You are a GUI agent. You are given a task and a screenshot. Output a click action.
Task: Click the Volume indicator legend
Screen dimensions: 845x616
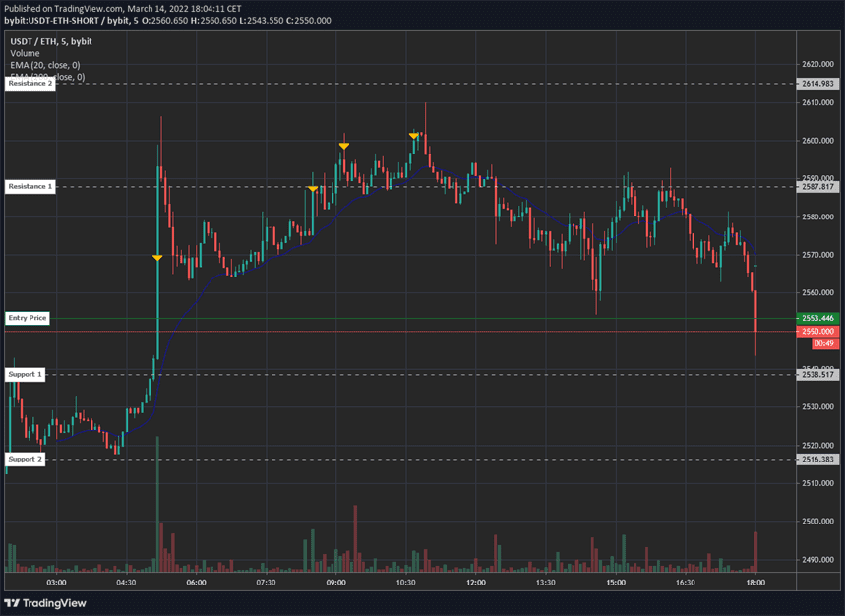[x=25, y=53]
